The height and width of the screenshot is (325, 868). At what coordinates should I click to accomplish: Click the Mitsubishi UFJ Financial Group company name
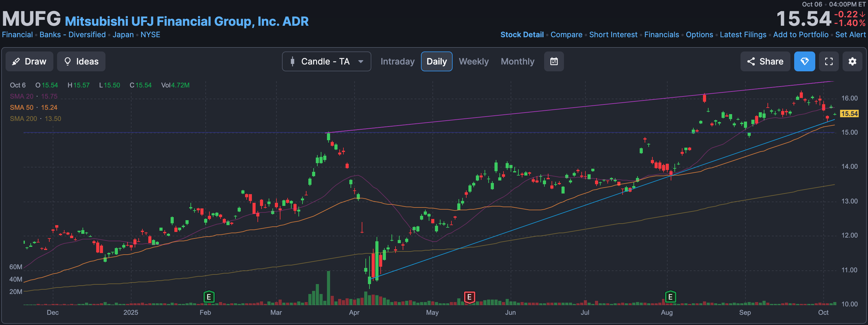coord(187,21)
